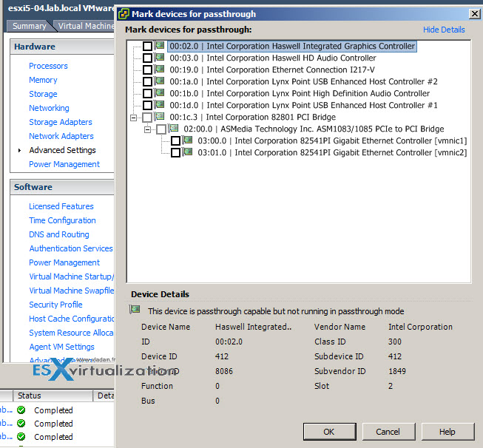Click the Status column header in tasks
Screen dimensions: 483x448
(53, 396)
